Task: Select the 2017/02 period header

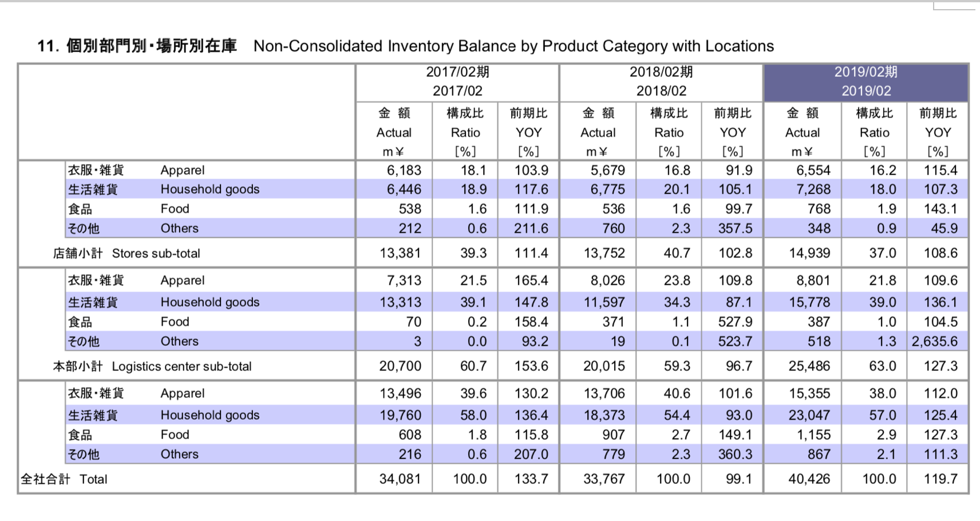Action: tap(457, 82)
